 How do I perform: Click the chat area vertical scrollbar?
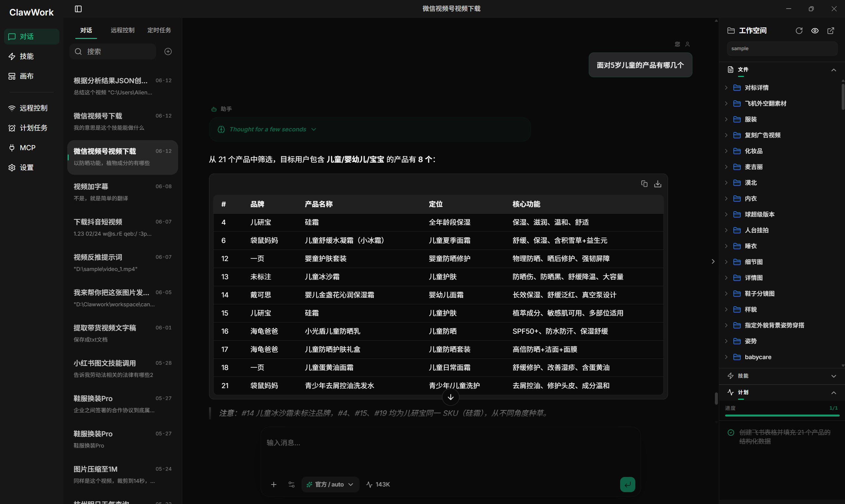pos(716,398)
